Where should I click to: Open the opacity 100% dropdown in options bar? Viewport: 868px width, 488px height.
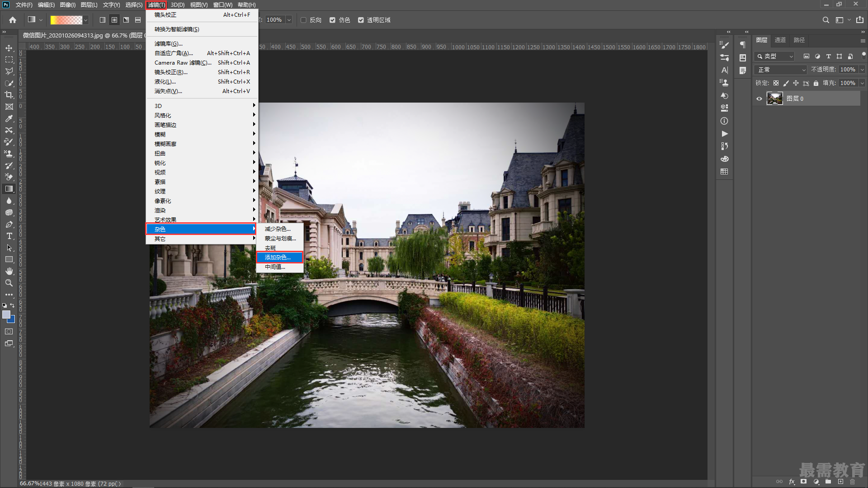coord(289,20)
